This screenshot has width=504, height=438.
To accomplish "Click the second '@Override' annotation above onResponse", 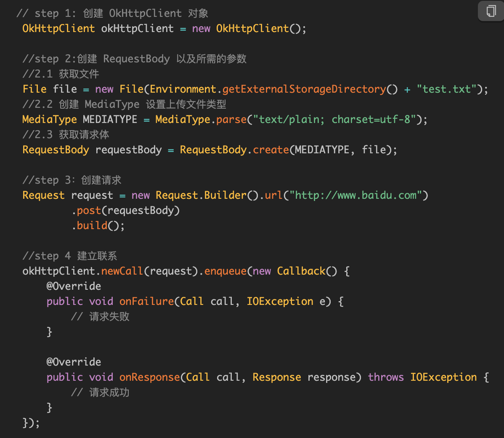I will coord(74,362).
